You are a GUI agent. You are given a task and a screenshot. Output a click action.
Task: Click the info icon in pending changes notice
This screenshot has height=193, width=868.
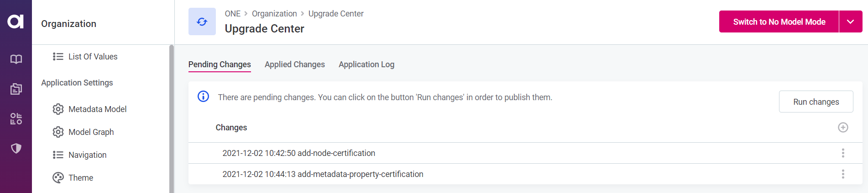203,96
